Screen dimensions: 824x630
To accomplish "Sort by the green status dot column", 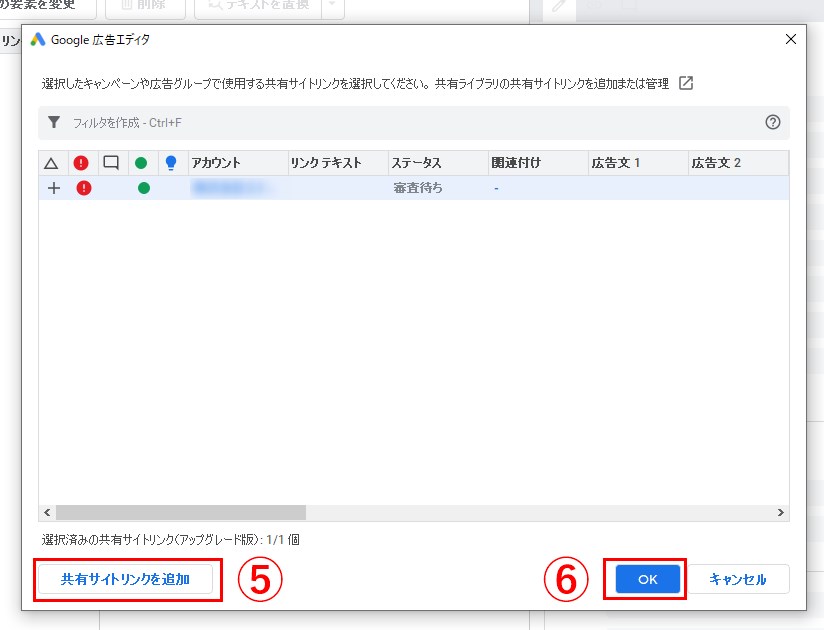I will point(141,163).
